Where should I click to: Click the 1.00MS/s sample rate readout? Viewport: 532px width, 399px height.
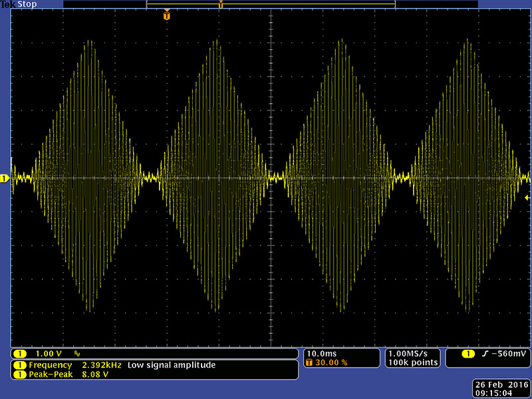point(412,353)
